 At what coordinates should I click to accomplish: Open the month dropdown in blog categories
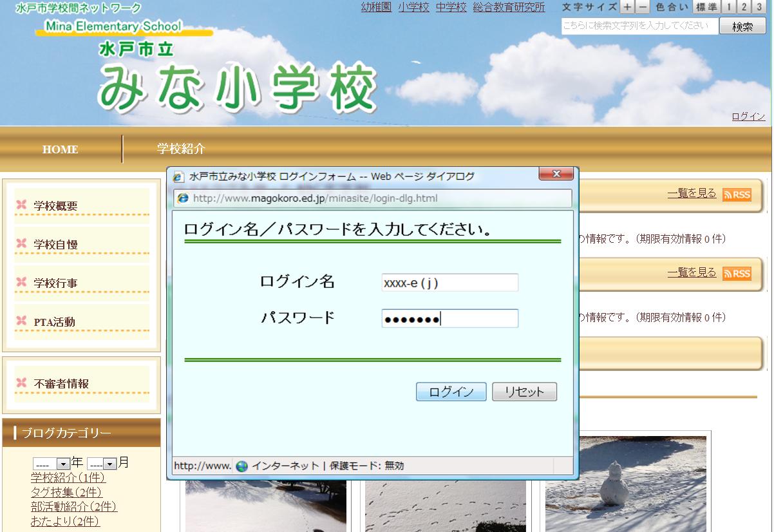[102, 463]
